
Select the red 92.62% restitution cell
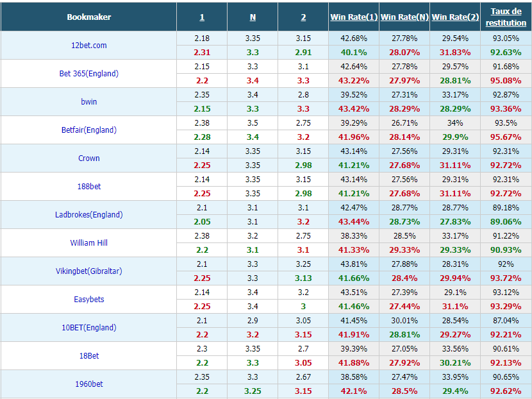[x=506, y=391]
